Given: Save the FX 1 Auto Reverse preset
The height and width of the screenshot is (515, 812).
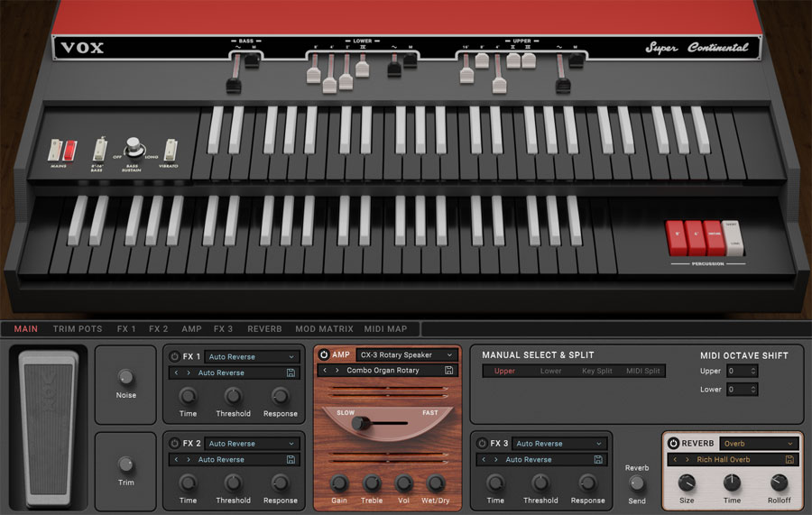Looking at the screenshot, I should point(291,372).
